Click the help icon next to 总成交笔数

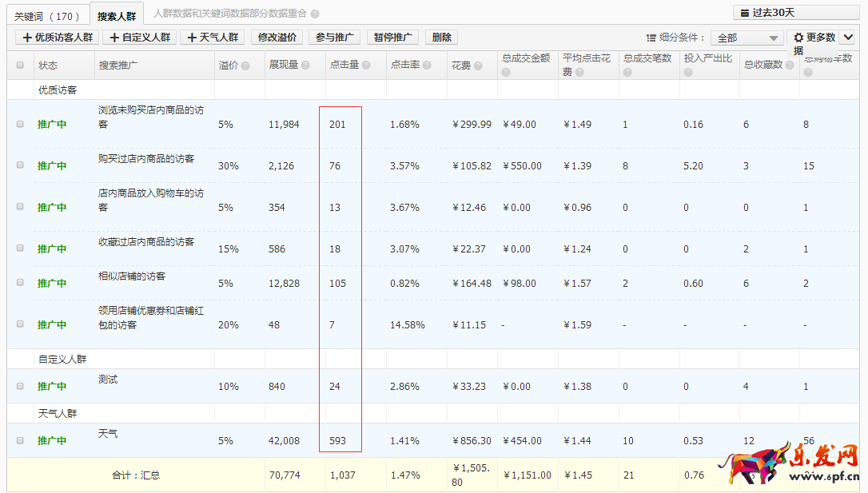point(627,73)
